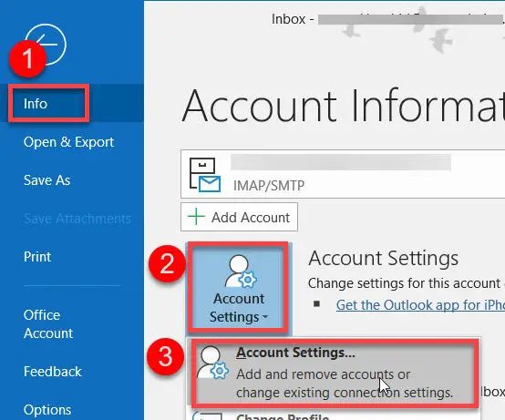
Task: Click the Account Settings heading text
Action: pyautogui.click(x=383, y=258)
